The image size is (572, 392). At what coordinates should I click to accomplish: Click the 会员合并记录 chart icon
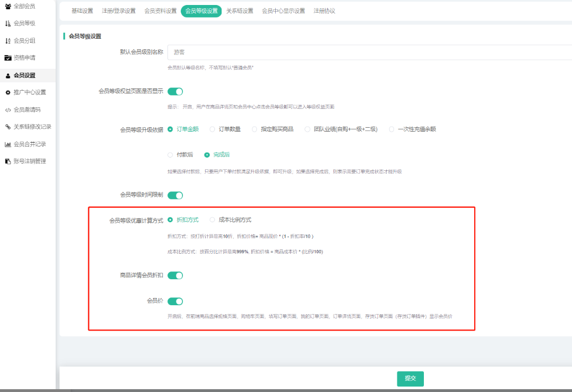click(x=8, y=144)
